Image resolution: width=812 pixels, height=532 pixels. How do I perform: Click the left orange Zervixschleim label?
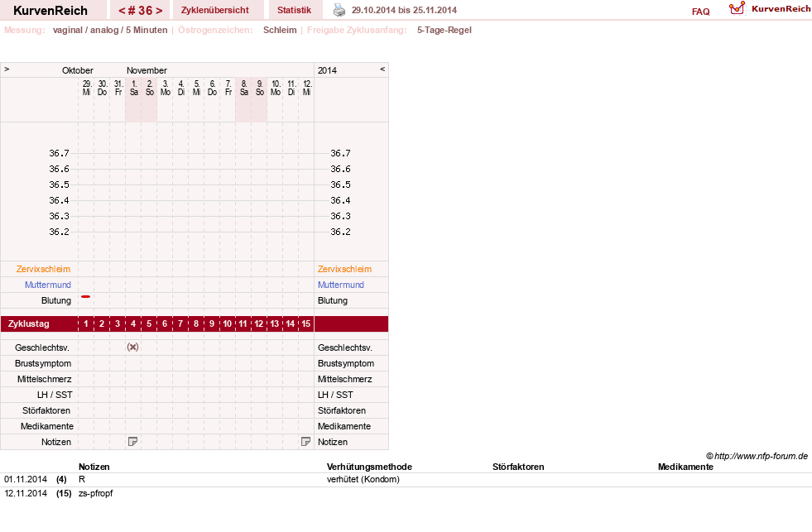[44, 269]
